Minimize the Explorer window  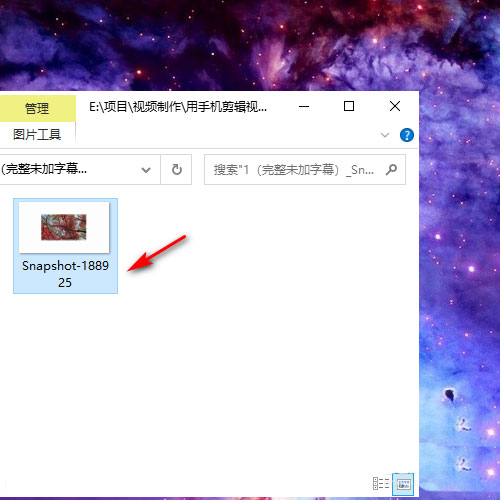pos(304,106)
